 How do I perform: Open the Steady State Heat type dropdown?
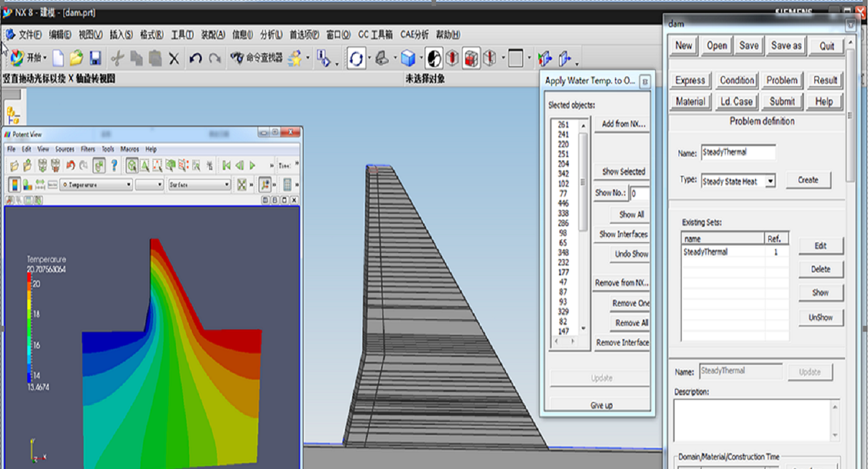click(x=770, y=181)
